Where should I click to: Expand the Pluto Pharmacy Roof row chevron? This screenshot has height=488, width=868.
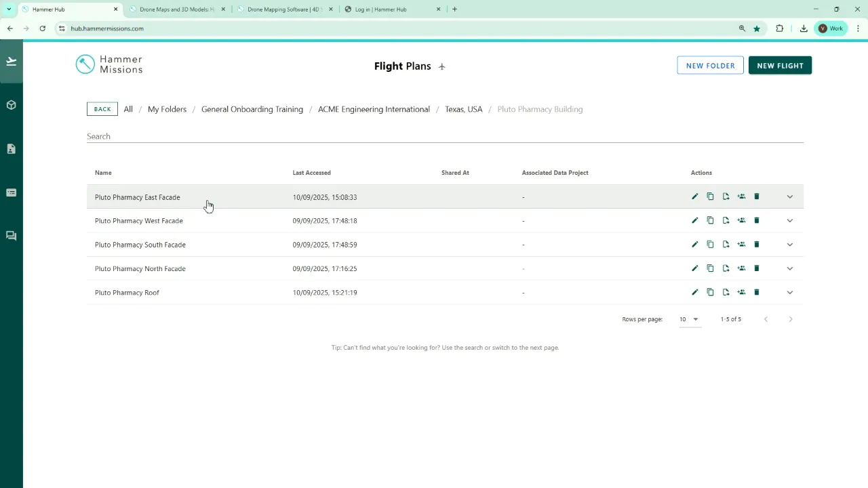pos(789,293)
